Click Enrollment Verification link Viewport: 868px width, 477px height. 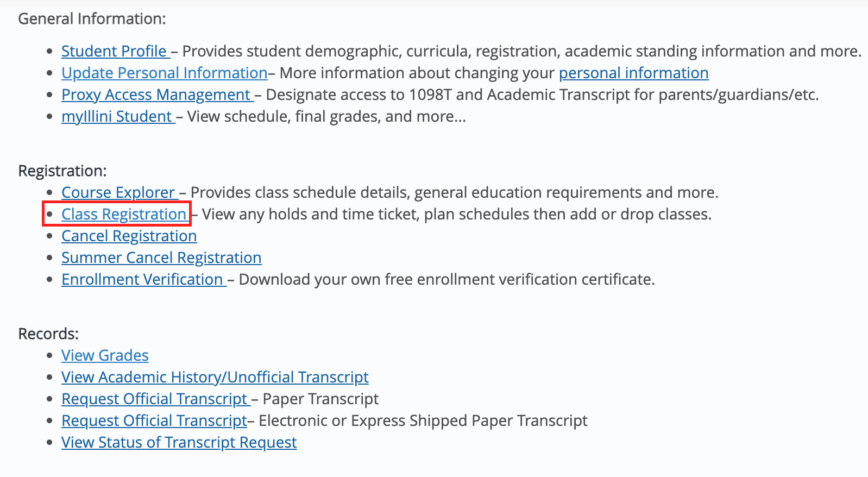143,279
